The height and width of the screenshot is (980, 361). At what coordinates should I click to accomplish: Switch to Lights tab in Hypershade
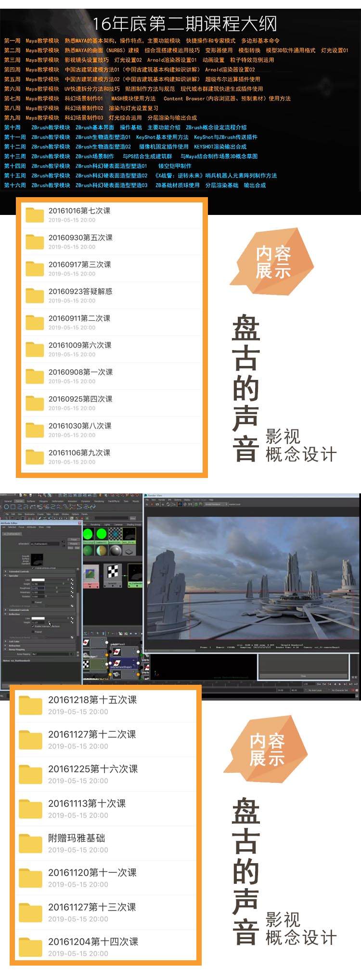click(x=107, y=524)
